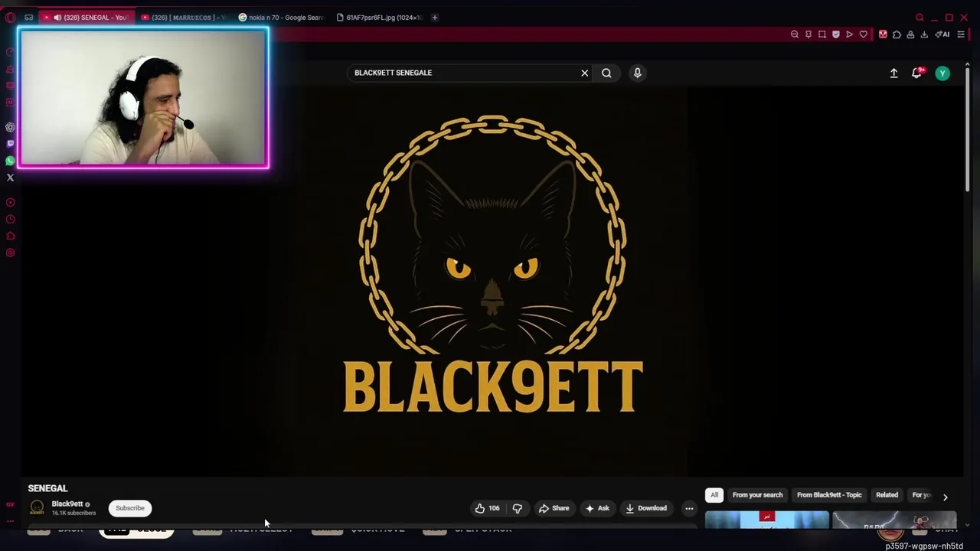
Task: Start voice search with microphone icon
Action: [637, 73]
